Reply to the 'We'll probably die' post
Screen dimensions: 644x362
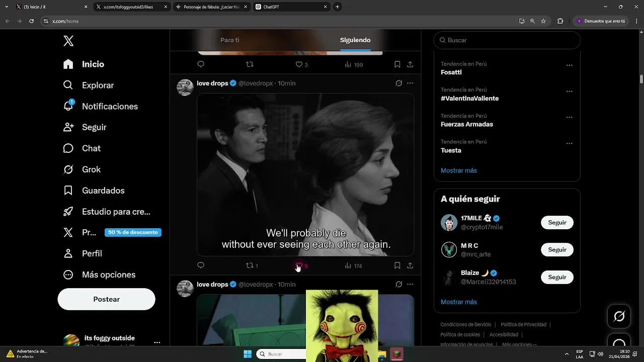coord(201,265)
